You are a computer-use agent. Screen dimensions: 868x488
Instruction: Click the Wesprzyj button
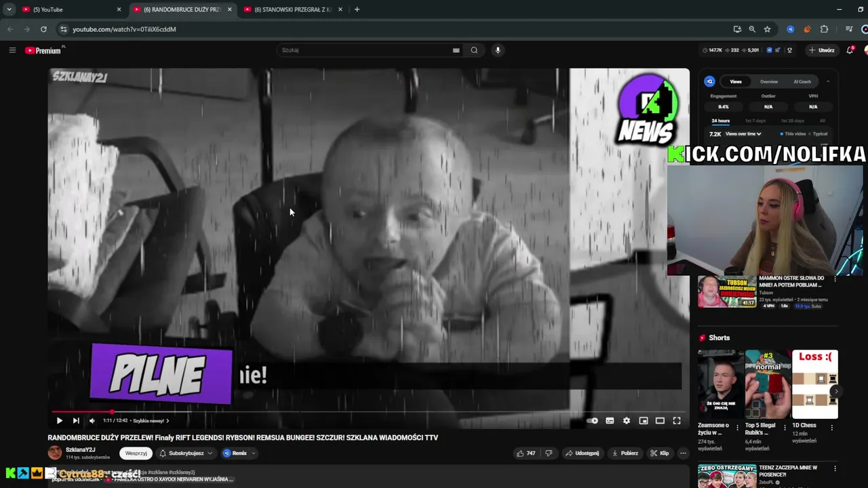(x=136, y=453)
